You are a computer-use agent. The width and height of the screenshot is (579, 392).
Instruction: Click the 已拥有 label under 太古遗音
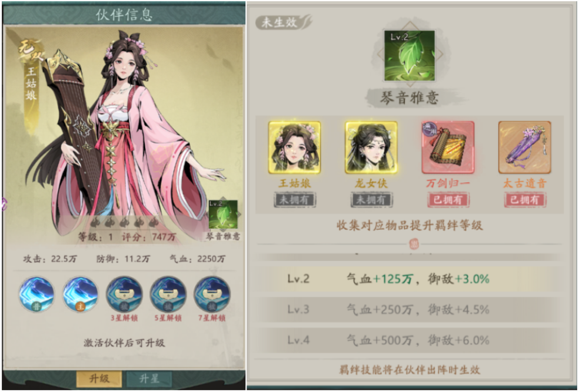point(525,200)
